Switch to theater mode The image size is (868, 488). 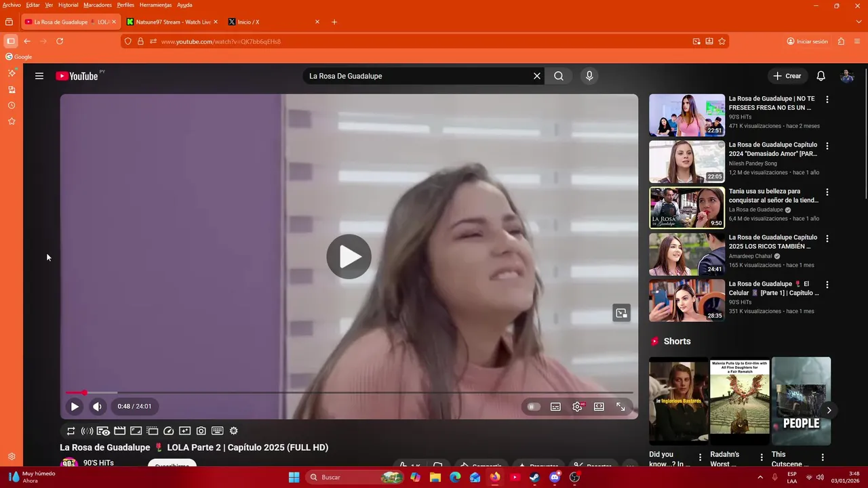[x=599, y=407]
